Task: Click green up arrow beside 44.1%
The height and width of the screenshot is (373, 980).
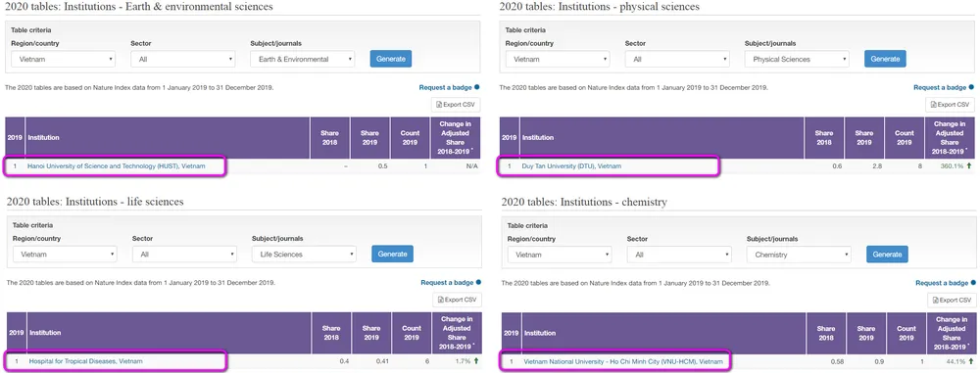Action: tap(970, 362)
